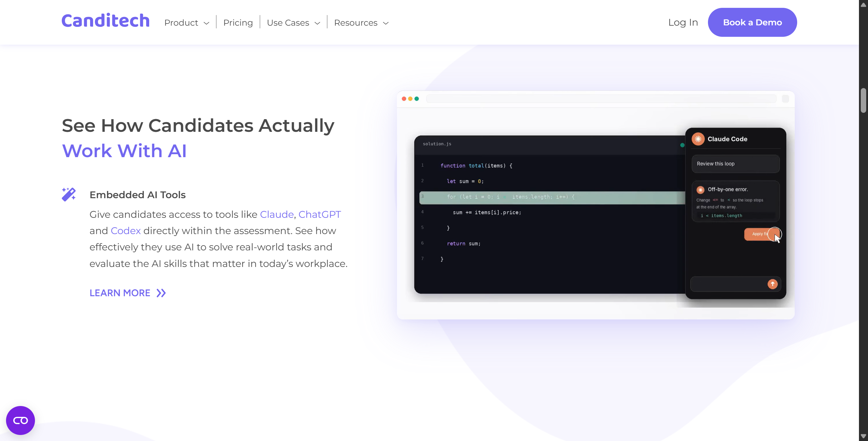Open the purple chat widget button
The width and height of the screenshot is (868, 441).
tap(20, 420)
